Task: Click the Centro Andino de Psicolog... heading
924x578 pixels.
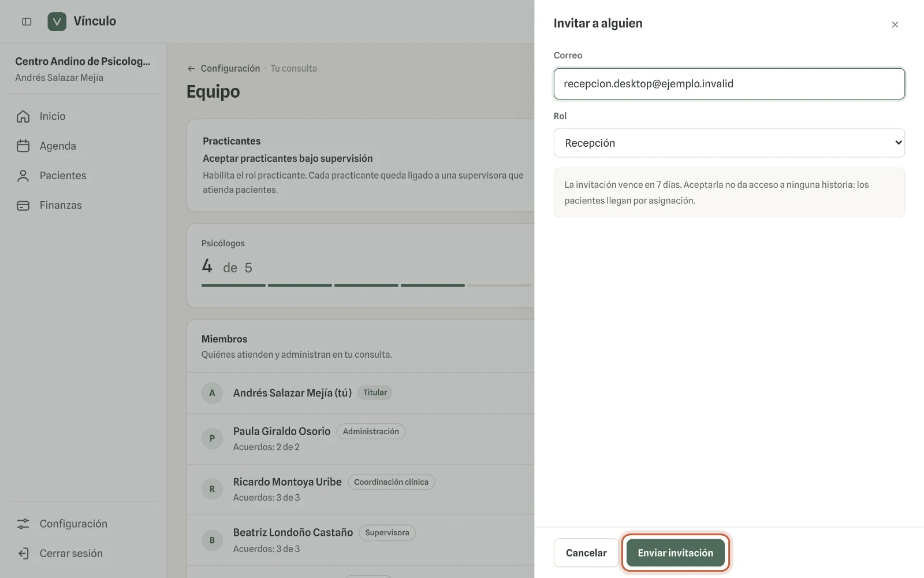Action: click(83, 61)
